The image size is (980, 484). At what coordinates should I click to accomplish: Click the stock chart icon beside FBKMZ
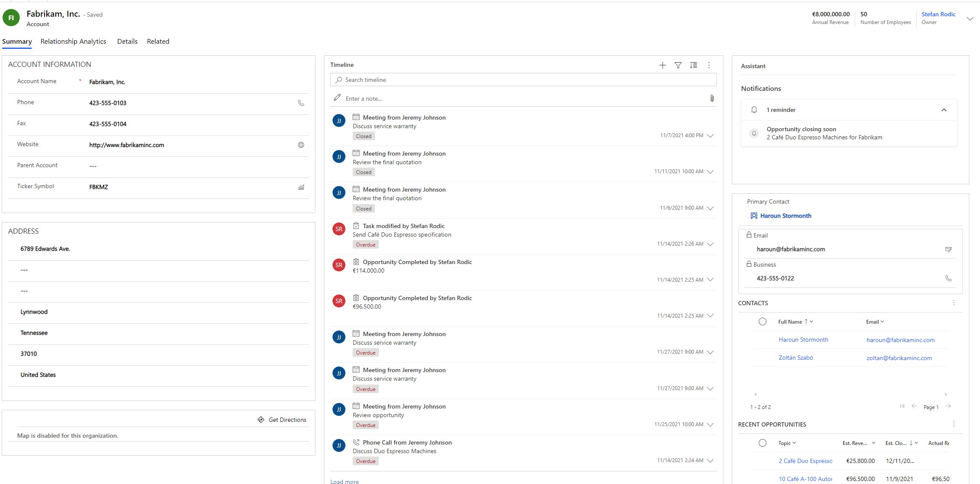[x=301, y=187]
